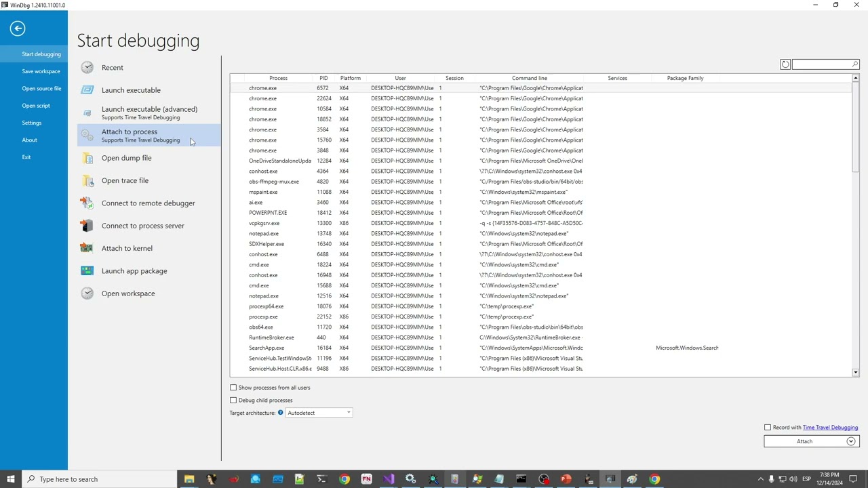Screen dimensions: 868x488
Task: Open the Target architecture Autodetect dropdown
Action: pos(319,413)
